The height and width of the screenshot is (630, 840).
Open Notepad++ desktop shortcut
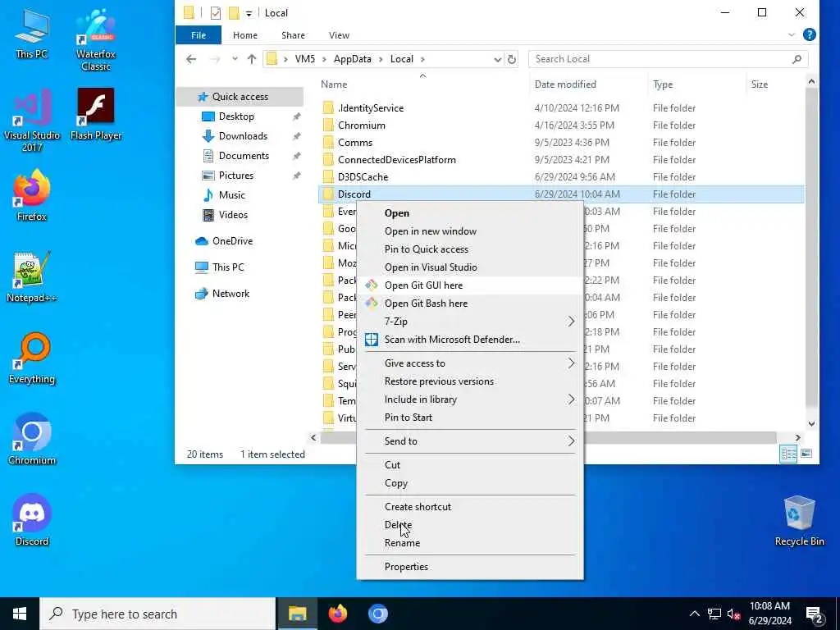point(32,277)
